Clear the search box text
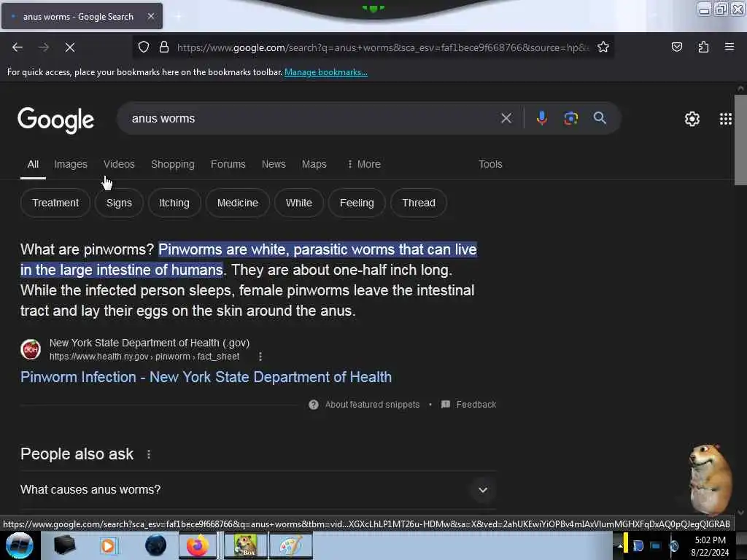747x560 pixels. click(x=506, y=118)
